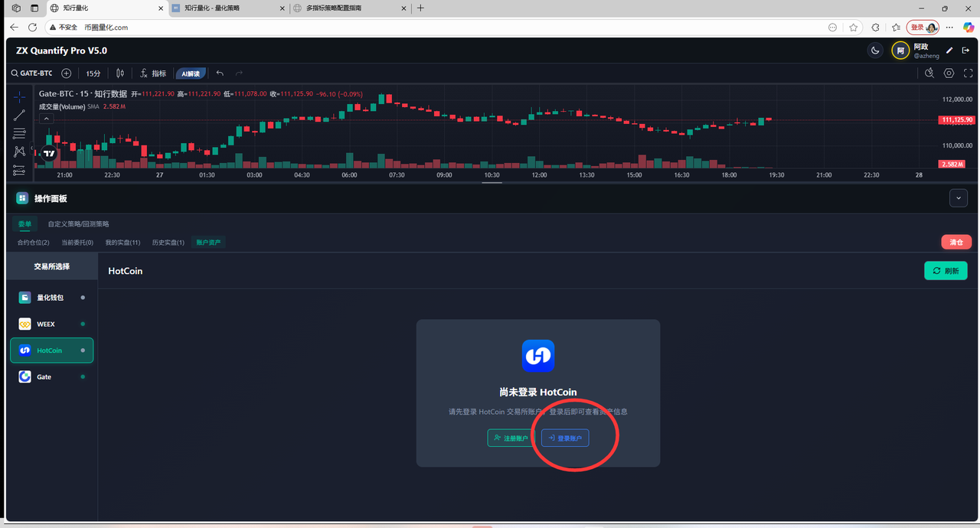The height and width of the screenshot is (528, 980).
Task: Click the 注册账户 register button
Action: [511, 438]
